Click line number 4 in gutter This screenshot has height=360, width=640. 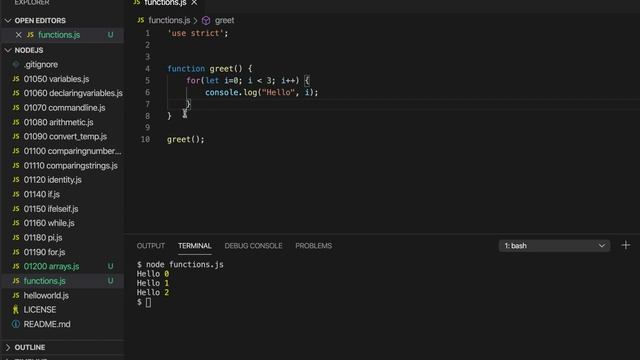click(x=147, y=69)
